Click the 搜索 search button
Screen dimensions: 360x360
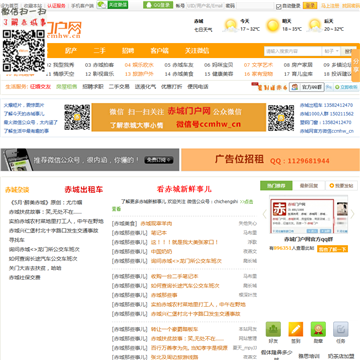(350, 51)
